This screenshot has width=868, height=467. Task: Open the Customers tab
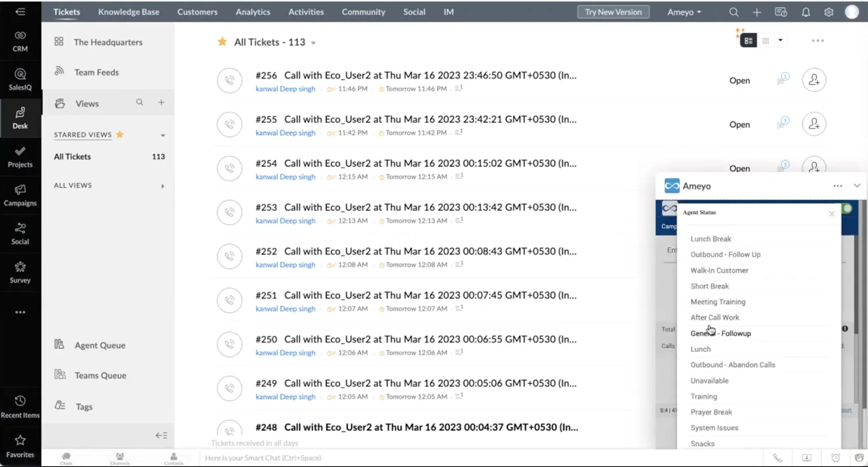coord(197,12)
